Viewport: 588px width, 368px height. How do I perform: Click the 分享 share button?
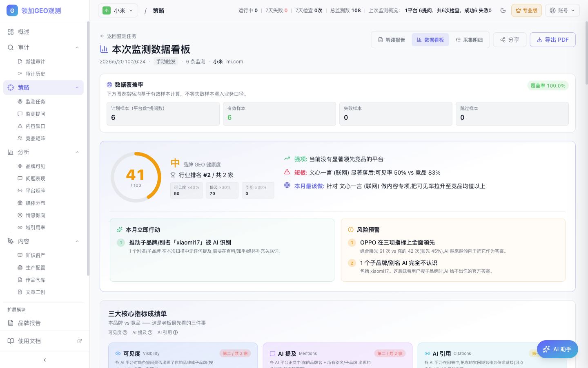[510, 40]
